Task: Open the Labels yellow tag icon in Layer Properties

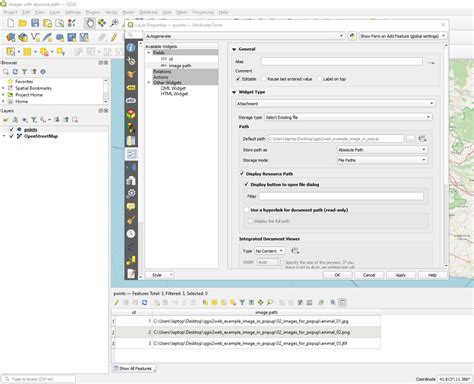Action: [x=131, y=87]
